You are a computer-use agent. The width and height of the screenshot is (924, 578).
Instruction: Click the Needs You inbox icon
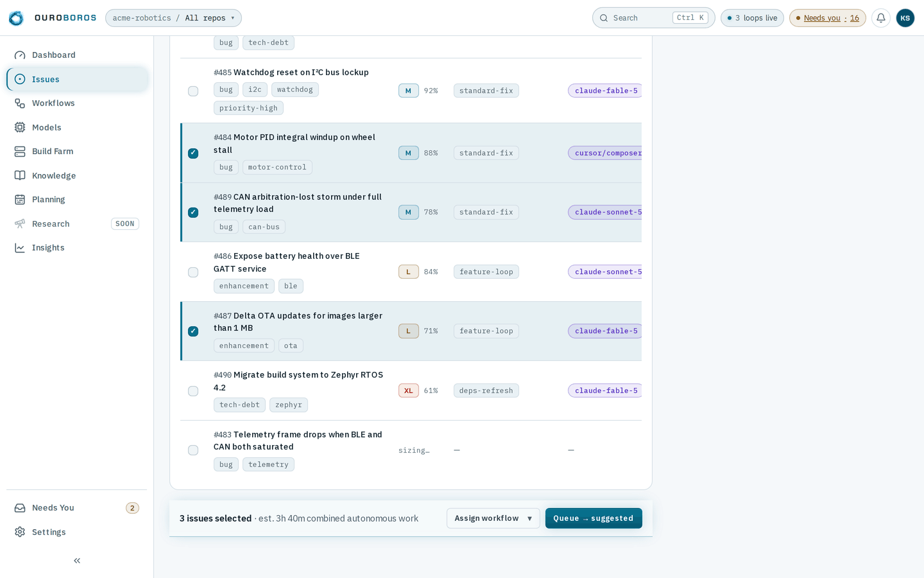click(20, 508)
